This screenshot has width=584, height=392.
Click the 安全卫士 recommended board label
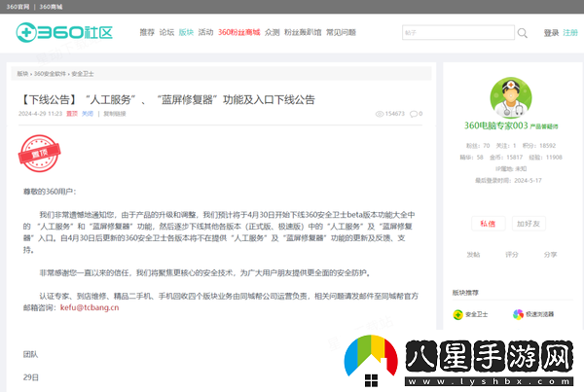click(x=476, y=314)
